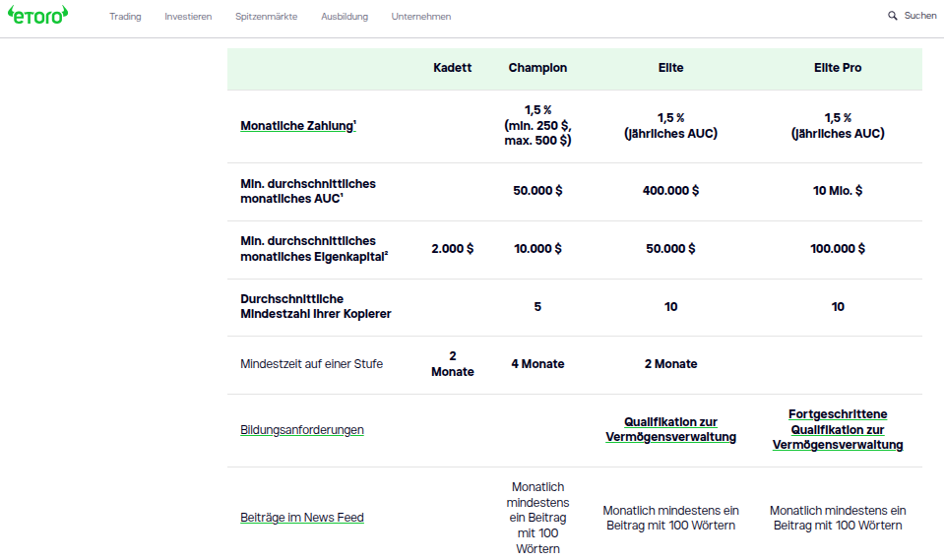
Task: Click Champion's 1,5 % min. 250 $ cell
Action: point(537,125)
